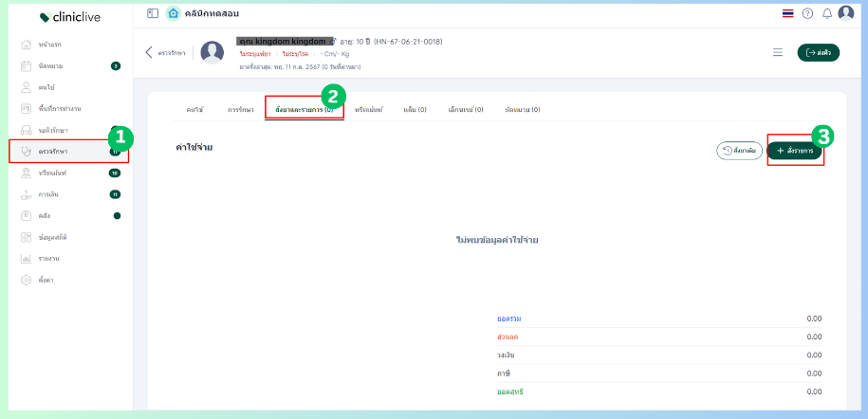Click the clinic home icon beside คลินิกทดสอบ
868x419 pixels.
click(x=174, y=13)
